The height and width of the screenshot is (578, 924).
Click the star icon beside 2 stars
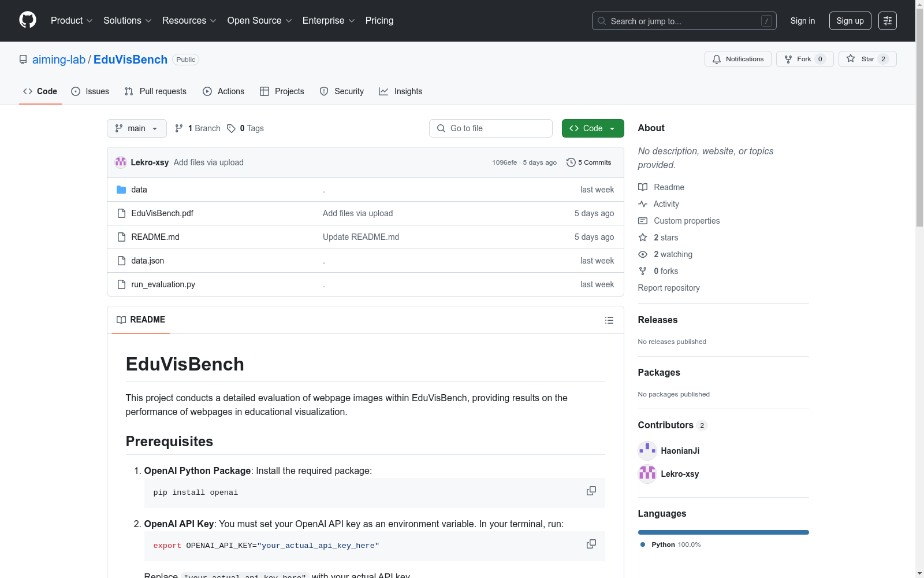coord(643,238)
